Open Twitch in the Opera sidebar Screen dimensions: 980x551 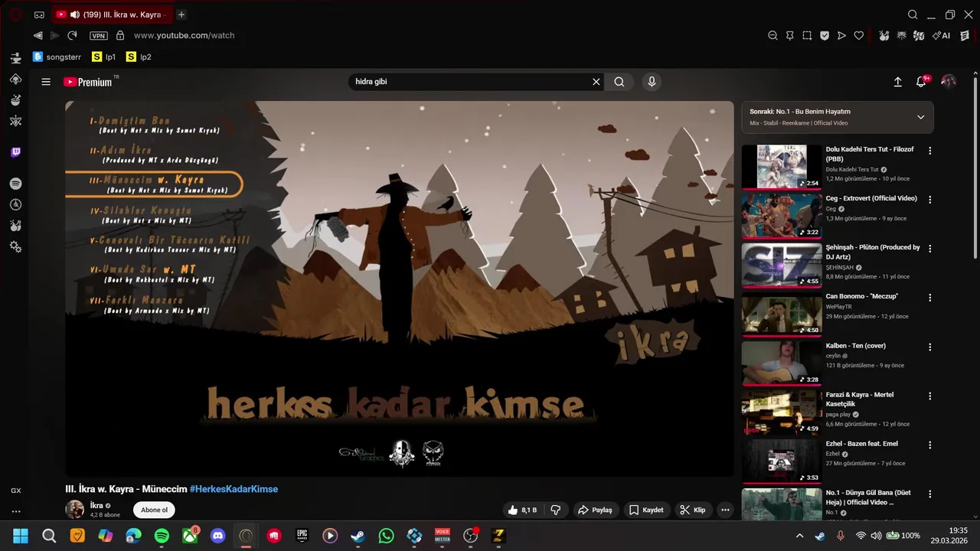15,152
